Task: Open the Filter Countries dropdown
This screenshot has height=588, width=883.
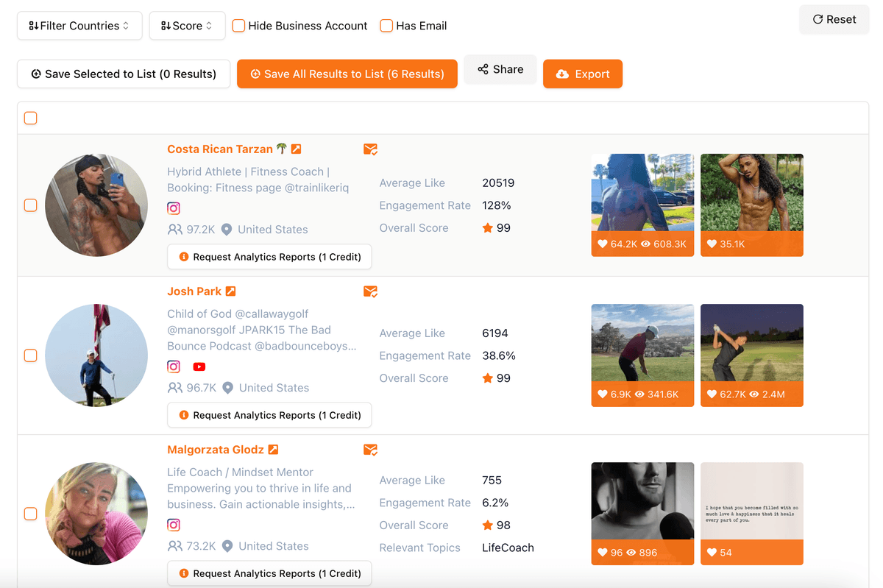Action: pos(79,25)
